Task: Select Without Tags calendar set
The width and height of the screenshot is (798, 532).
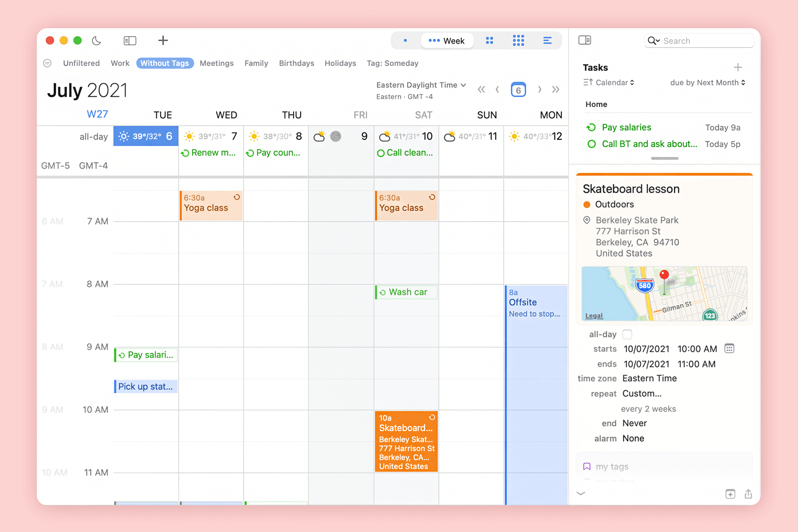Action: (x=165, y=63)
